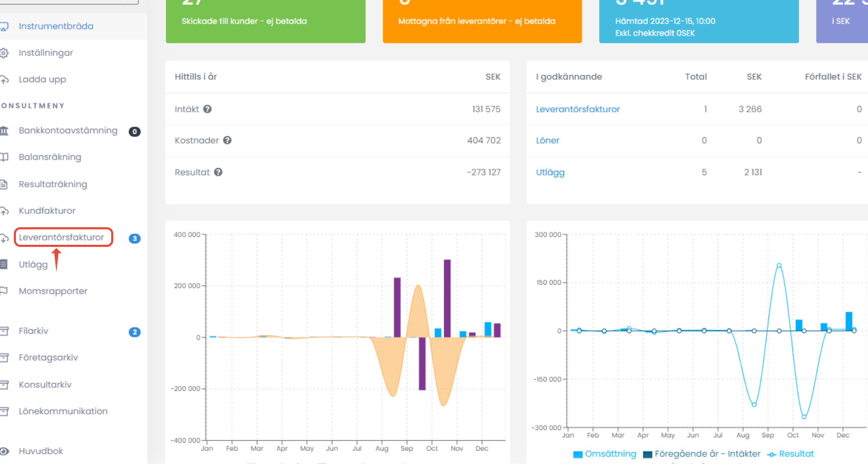Open Kundfakturor in sidebar

47,211
